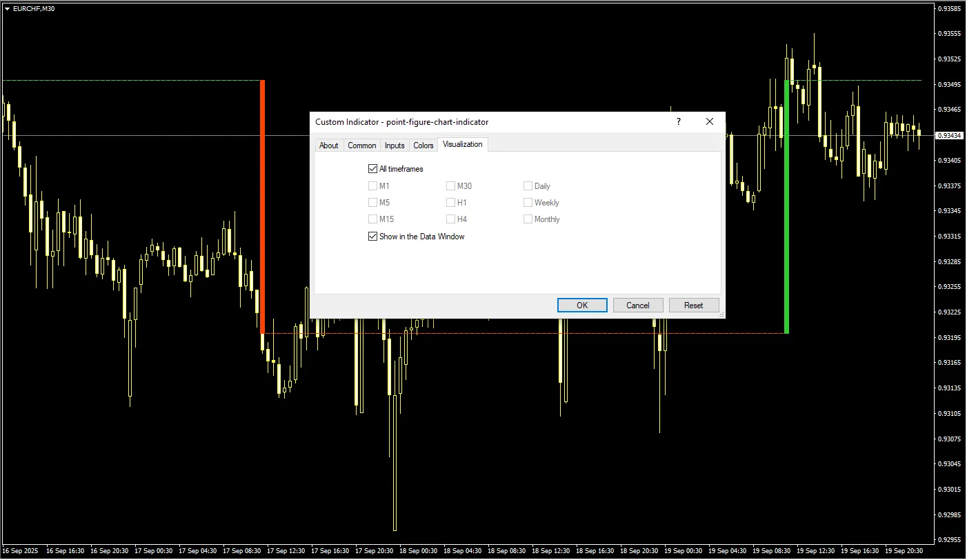Click the 0.92955 price scale label
Screen dimensions: 967x560
point(951,539)
